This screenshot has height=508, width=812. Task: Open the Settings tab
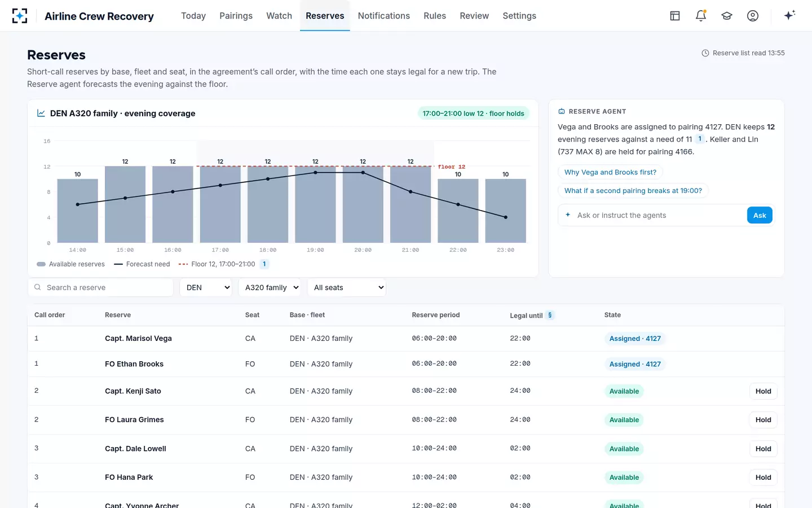(519, 16)
